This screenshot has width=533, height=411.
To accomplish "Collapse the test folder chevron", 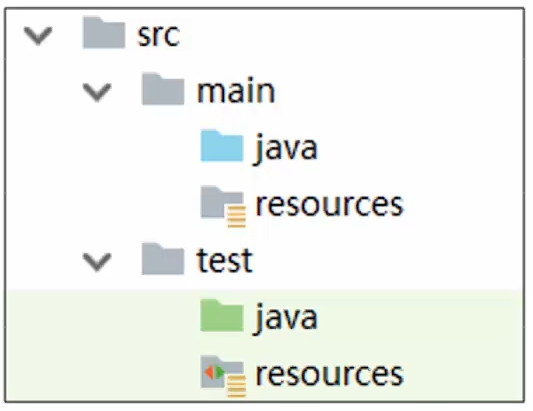I will coord(97,262).
